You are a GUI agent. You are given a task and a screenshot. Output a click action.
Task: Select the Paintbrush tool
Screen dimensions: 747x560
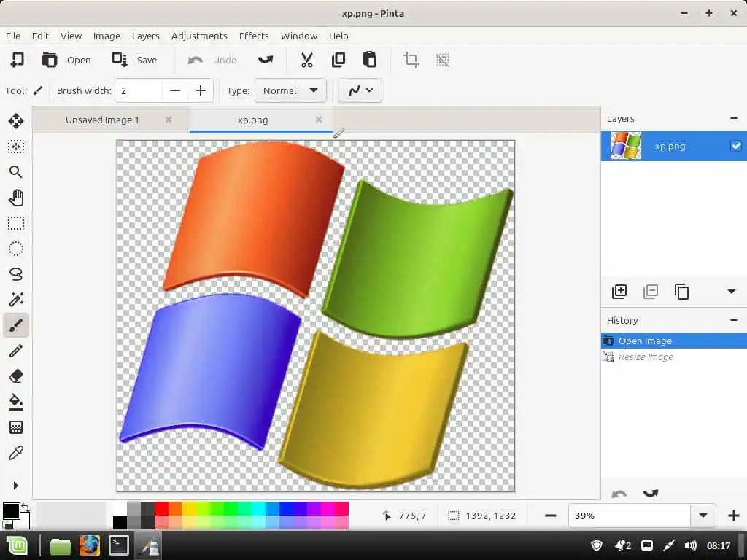click(16, 325)
